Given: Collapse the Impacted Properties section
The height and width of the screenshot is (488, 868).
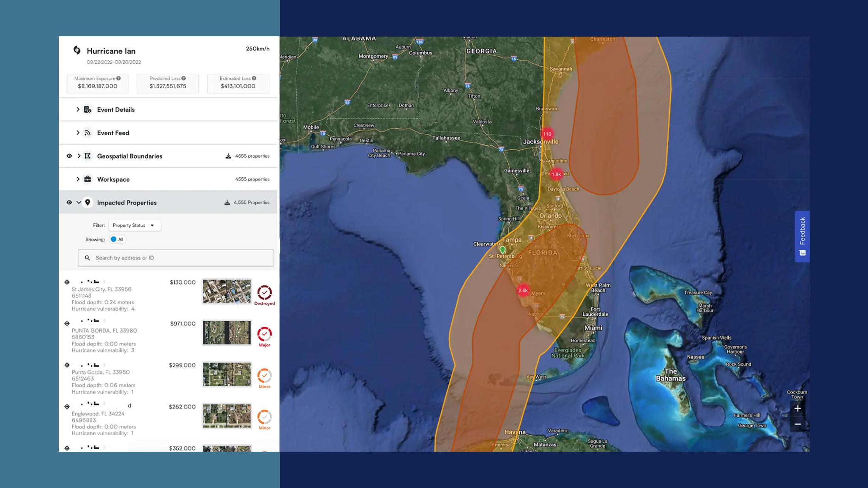Looking at the screenshot, I should [79, 202].
